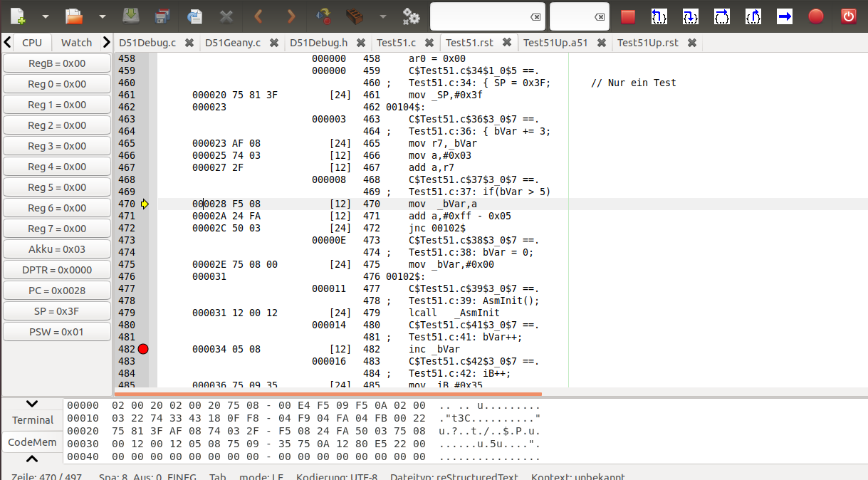
Task: Close the D51Debug.c tab
Action: (x=189, y=43)
